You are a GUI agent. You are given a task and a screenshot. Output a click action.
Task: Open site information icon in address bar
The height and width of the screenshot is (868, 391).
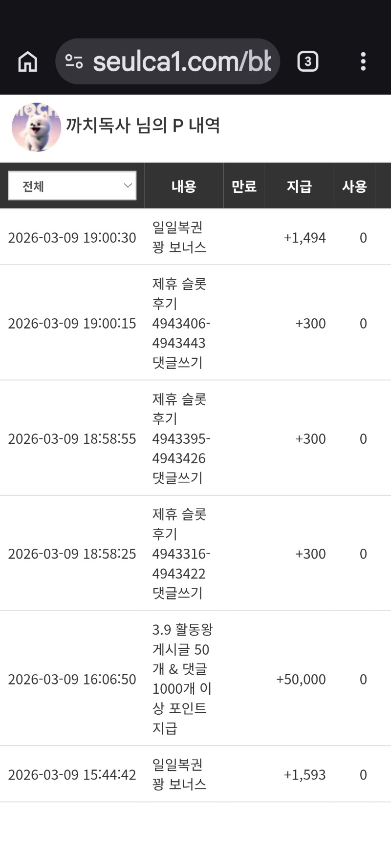coord(74,62)
